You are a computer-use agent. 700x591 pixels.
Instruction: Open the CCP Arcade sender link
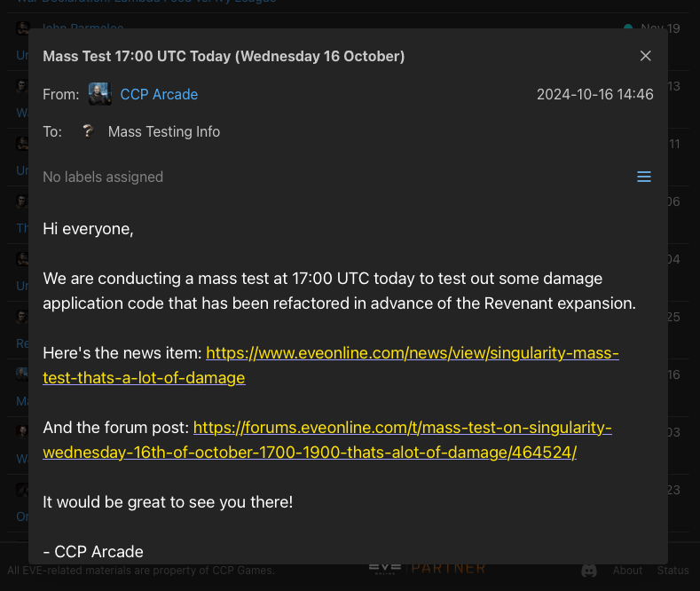tap(159, 94)
